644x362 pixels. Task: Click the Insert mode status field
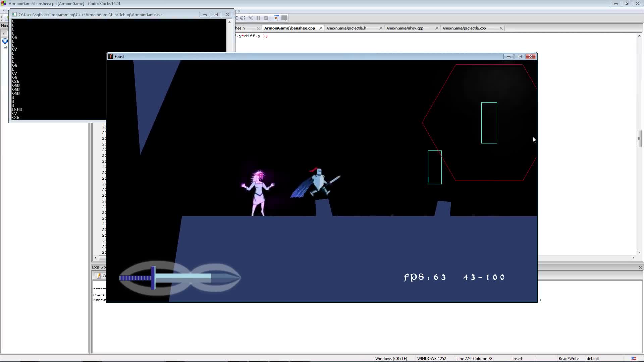(x=517, y=358)
